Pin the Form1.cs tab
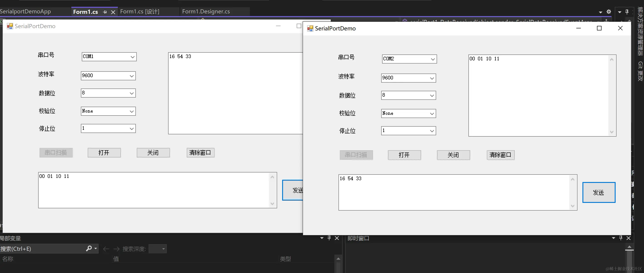644x273 pixels. pos(105,12)
